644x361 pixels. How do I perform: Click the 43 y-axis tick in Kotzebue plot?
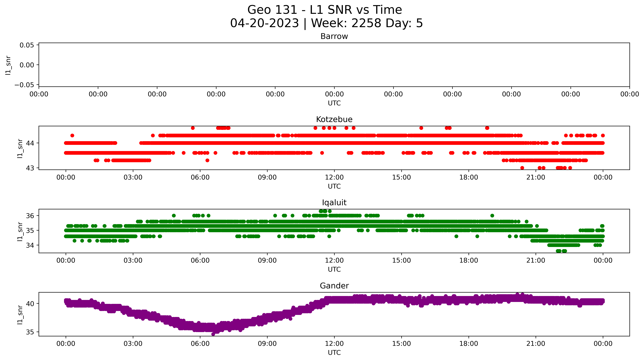30,168
